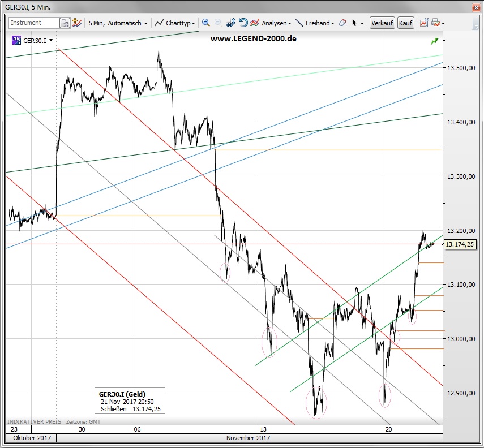484x448 pixels.
Task: Open the Analysen dropdown menu
Action: click(x=276, y=23)
